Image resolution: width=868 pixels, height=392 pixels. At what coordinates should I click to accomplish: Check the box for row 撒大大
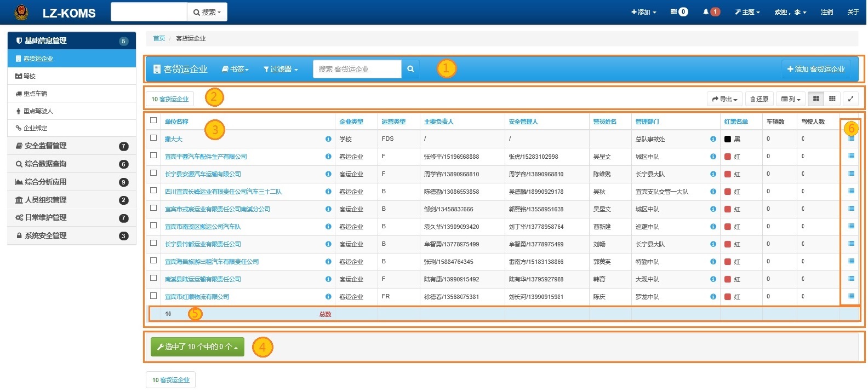pyautogui.click(x=153, y=138)
